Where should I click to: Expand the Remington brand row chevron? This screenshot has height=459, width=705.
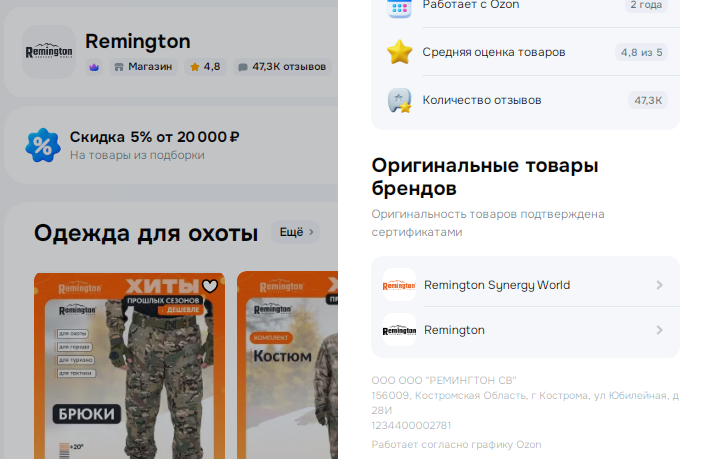[x=659, y=330]
